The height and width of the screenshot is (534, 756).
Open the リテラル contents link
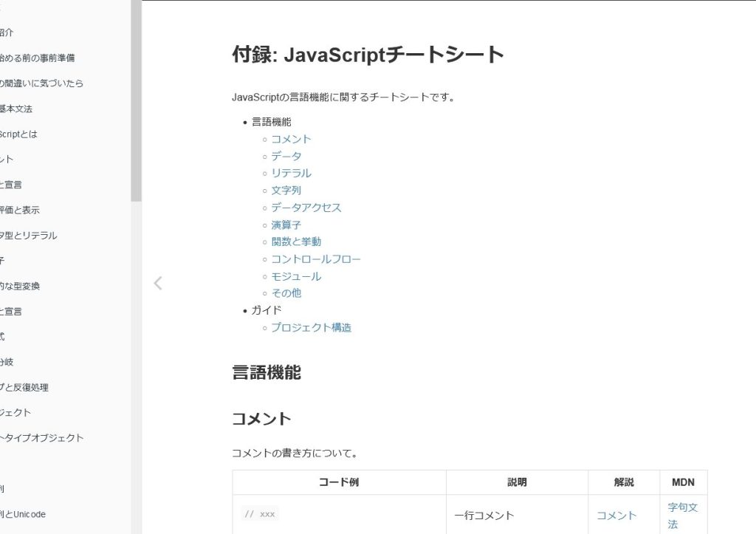pos(291,173)
